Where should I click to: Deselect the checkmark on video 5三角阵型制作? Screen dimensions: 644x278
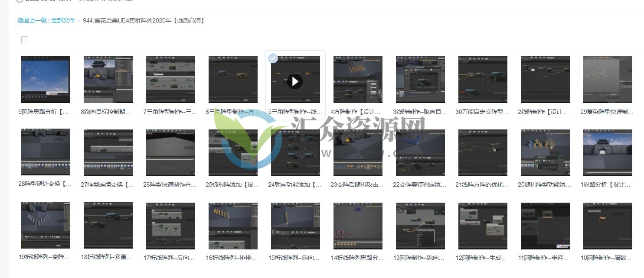(273, 58)
